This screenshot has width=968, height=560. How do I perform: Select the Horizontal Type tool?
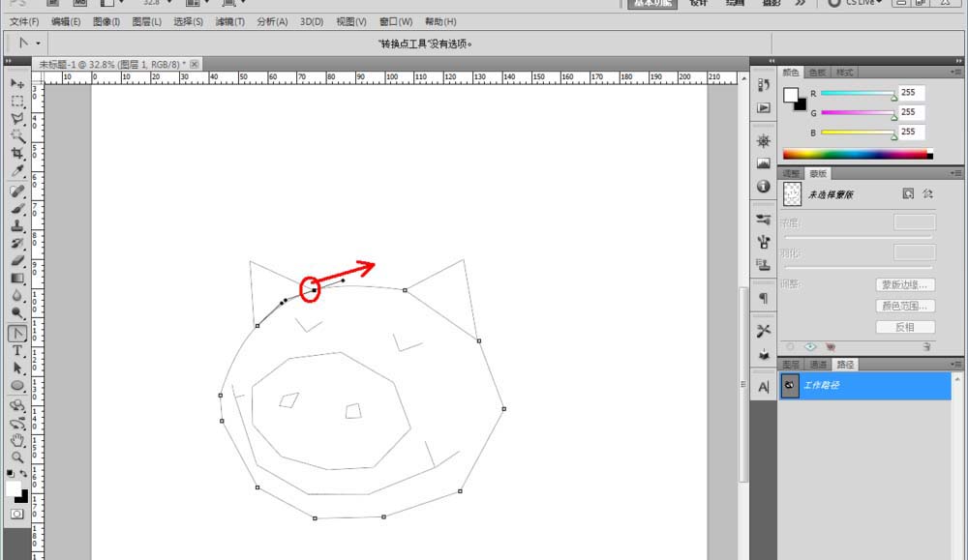[17, 351]
